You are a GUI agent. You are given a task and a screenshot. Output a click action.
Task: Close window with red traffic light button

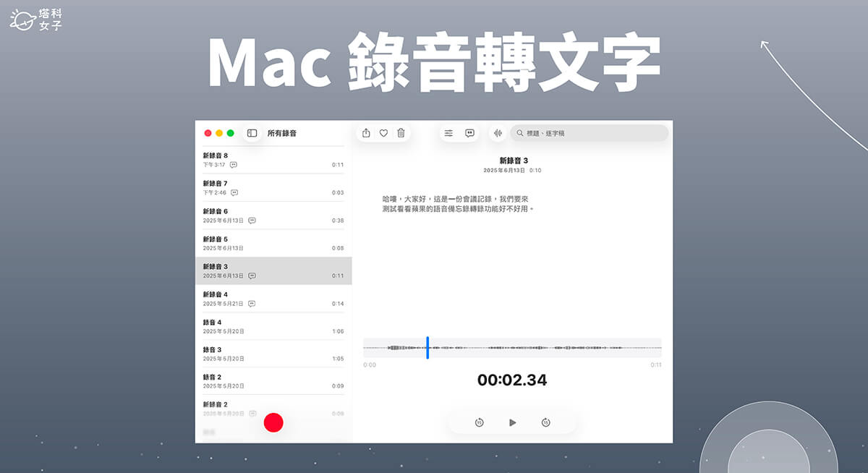(x=208, y=133)
